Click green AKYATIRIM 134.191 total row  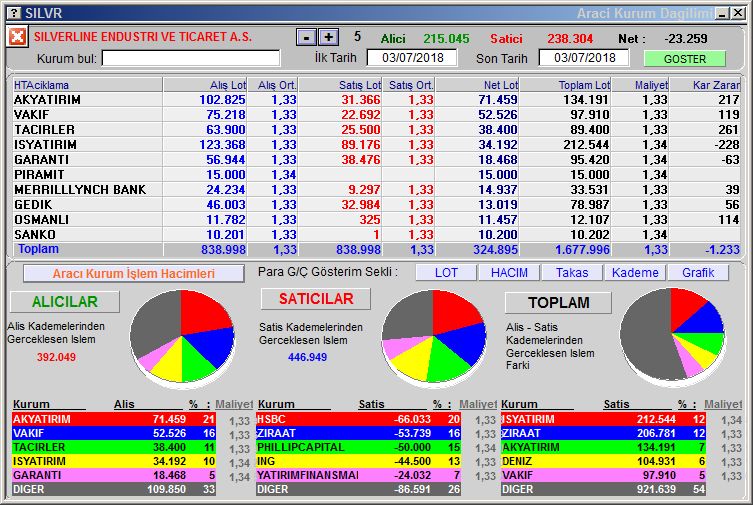click(603, 447)
